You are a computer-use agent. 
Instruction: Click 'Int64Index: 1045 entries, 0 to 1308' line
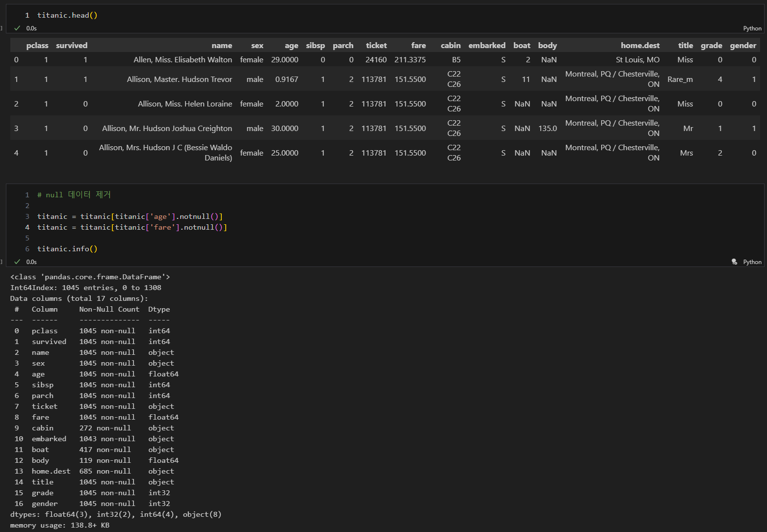point(86,288)
